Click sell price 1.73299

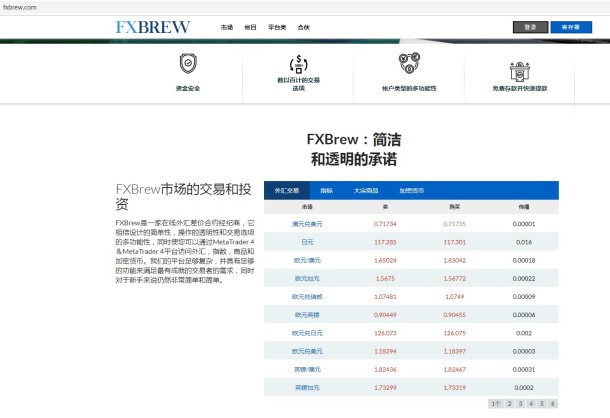(x=385, y=388)
